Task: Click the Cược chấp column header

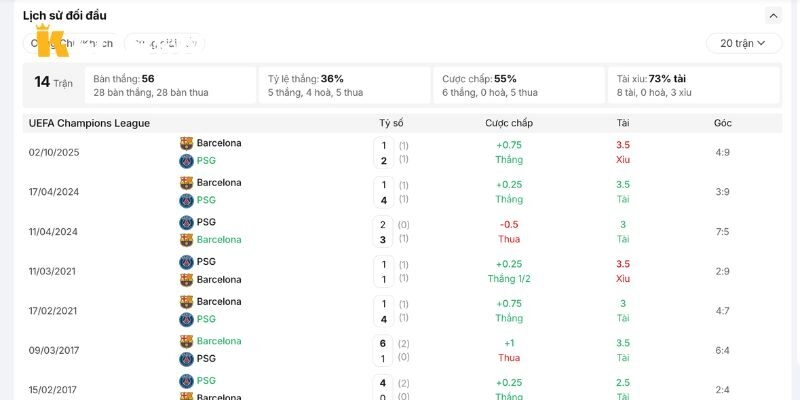Action: [509, 123]
